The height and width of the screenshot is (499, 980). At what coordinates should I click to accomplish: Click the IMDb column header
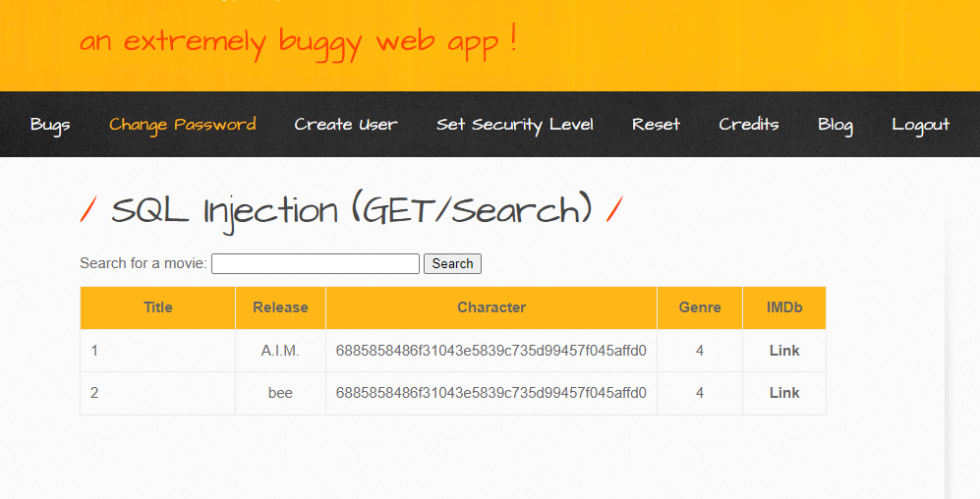pos(784,307)
